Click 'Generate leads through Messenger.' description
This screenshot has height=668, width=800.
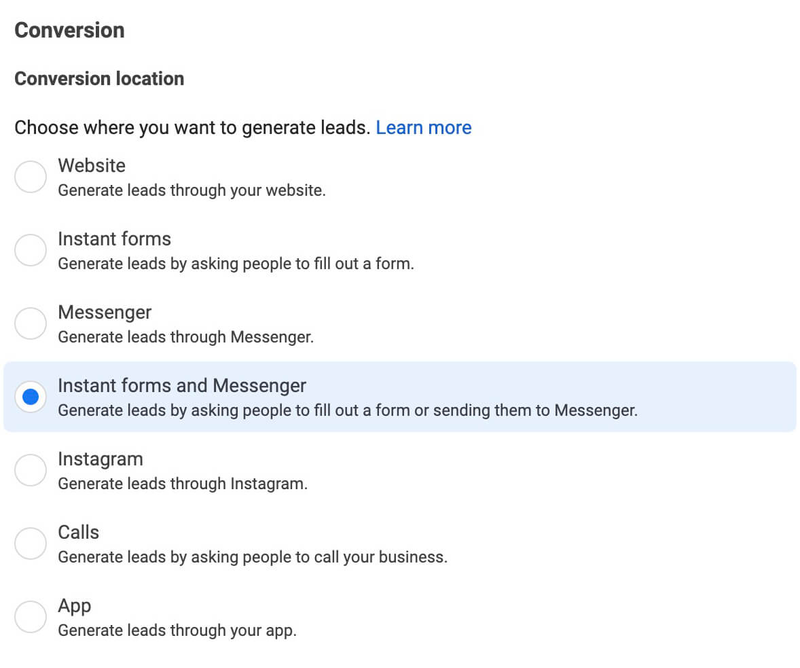[x=186, y=337]
